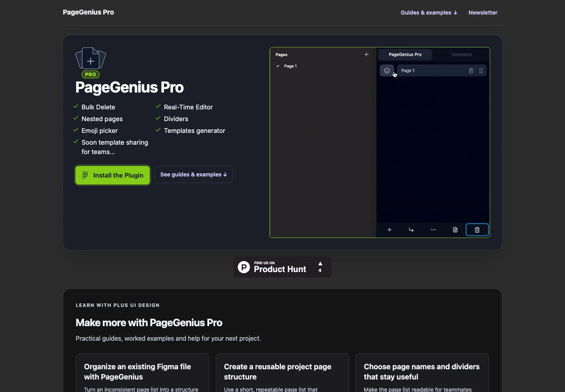Open the emoji picker smiley button
This screenshot has height=392, width=565.
(387, 71)
